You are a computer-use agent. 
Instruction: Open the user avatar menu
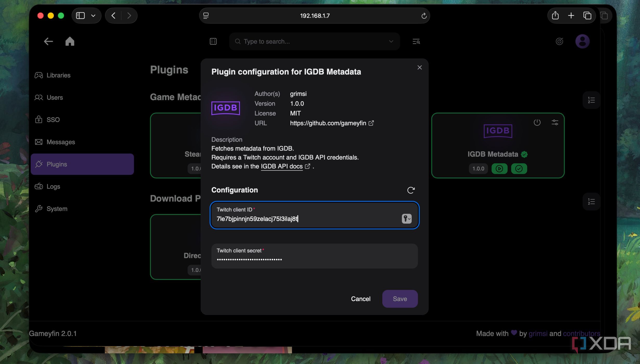(582, 41)
